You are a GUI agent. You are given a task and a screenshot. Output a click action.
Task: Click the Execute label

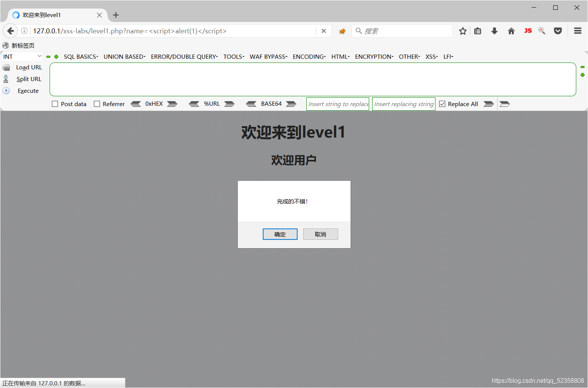coord(28,91)
